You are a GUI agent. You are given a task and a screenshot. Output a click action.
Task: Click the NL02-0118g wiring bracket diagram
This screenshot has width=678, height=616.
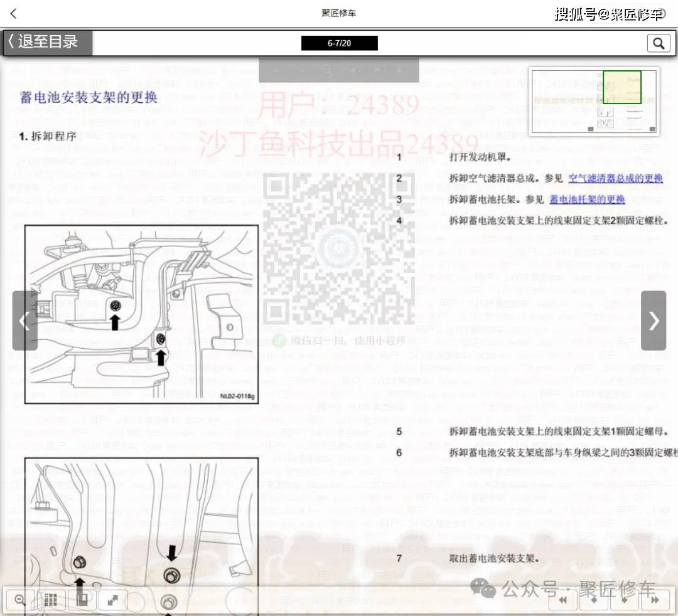coord(141,314)
